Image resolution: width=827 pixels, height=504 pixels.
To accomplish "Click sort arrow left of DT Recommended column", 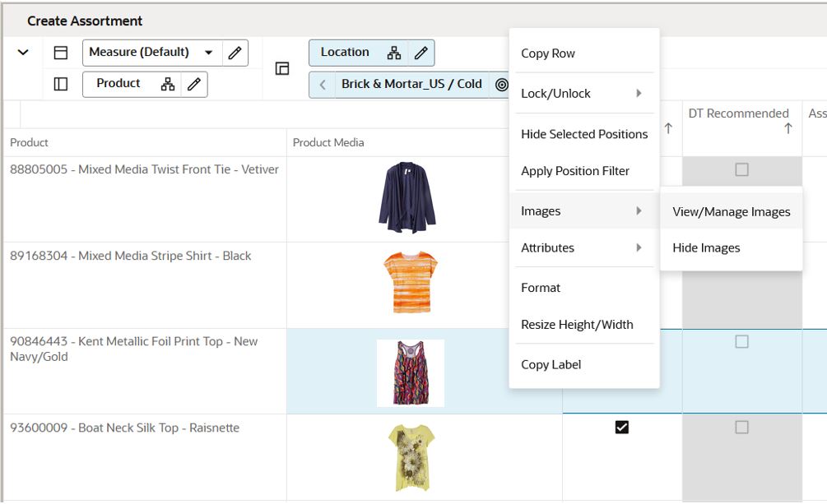I will pyautogui.click(x=668, y=128).
